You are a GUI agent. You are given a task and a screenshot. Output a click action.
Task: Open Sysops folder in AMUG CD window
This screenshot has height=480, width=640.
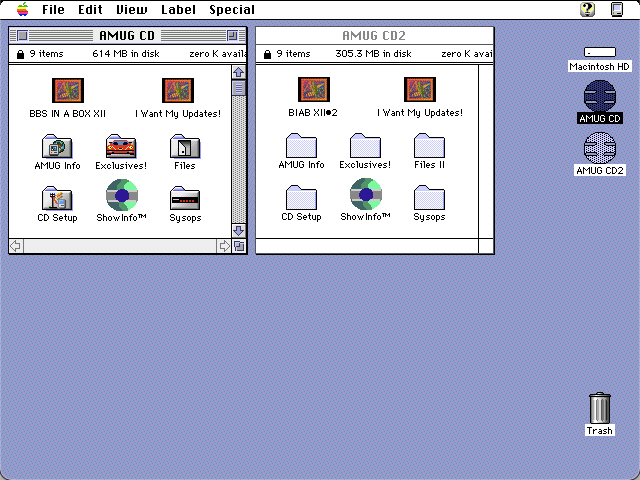click(185, 198)
